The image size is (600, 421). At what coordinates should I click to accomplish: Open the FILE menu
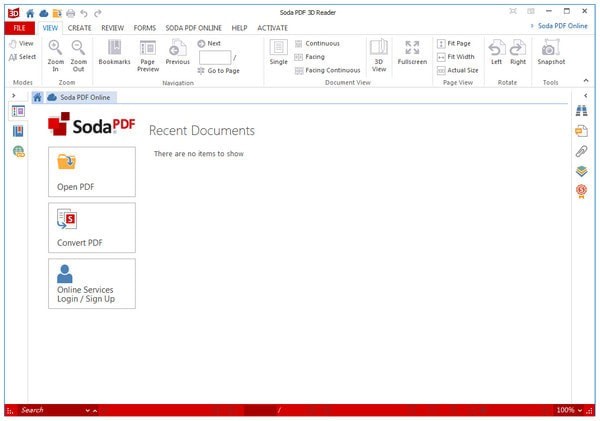(x=18, y=28)
